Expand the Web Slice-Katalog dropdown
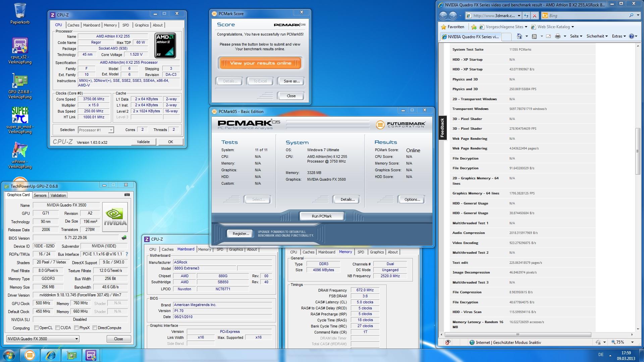 click(x=573, y=27)
